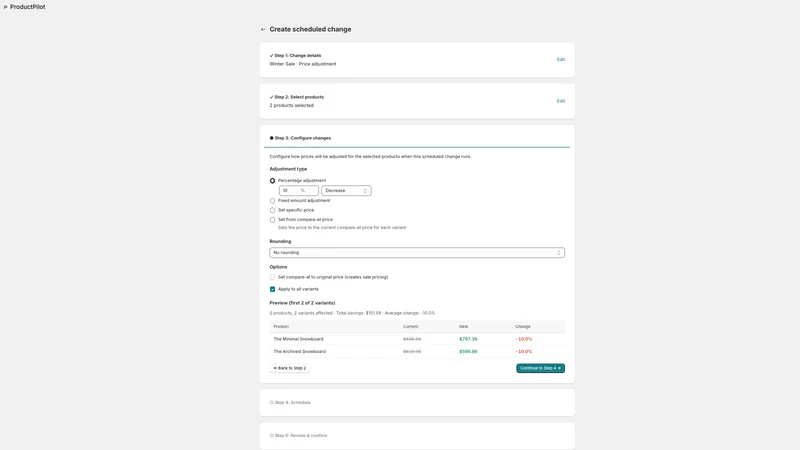Click Winter Sale · Price adjustment summary
The height and width of the screenshot is (450, 800).
click(x=303, y=64)
